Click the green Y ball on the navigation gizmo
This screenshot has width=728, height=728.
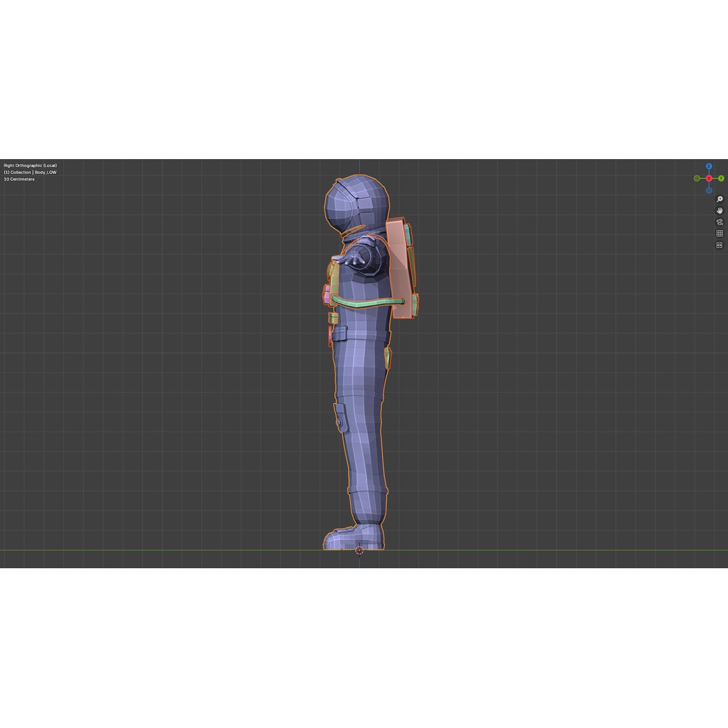721,178
